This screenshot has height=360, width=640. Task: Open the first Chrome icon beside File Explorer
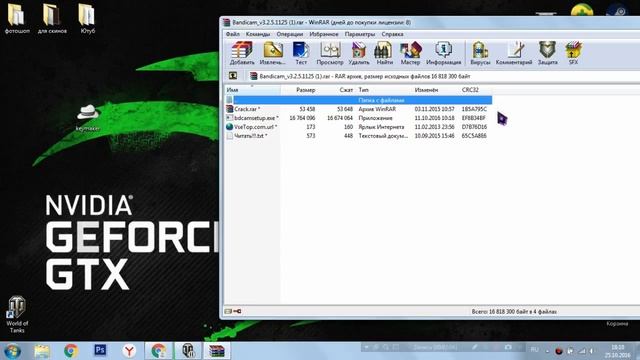tap(71, 351)
